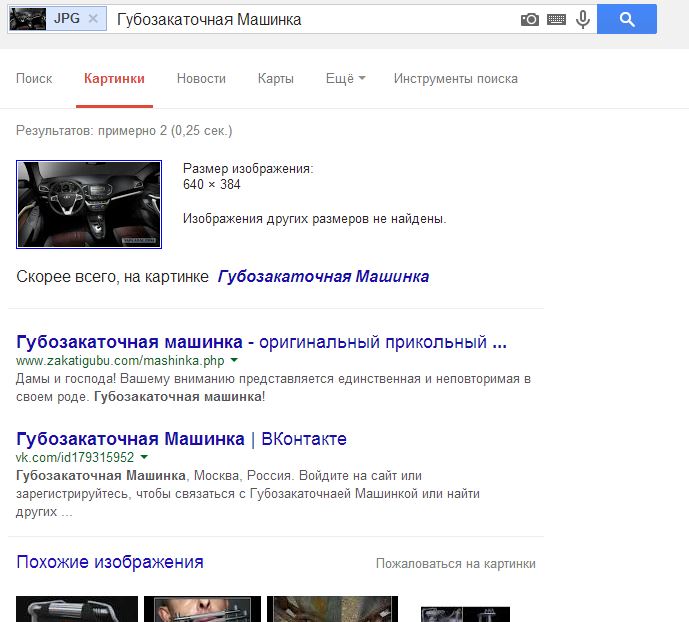Image resolution: width=689 pixels, height=622 pixels.
Task: Click the best guess Губозакаточная Машинка link
Action: 323,277
